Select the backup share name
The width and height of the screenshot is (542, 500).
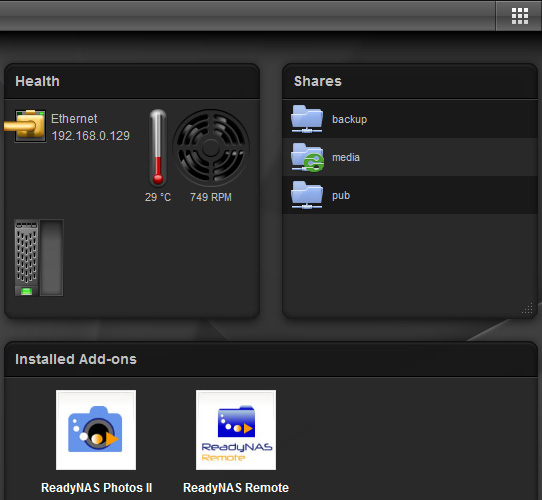coord(349,119)
